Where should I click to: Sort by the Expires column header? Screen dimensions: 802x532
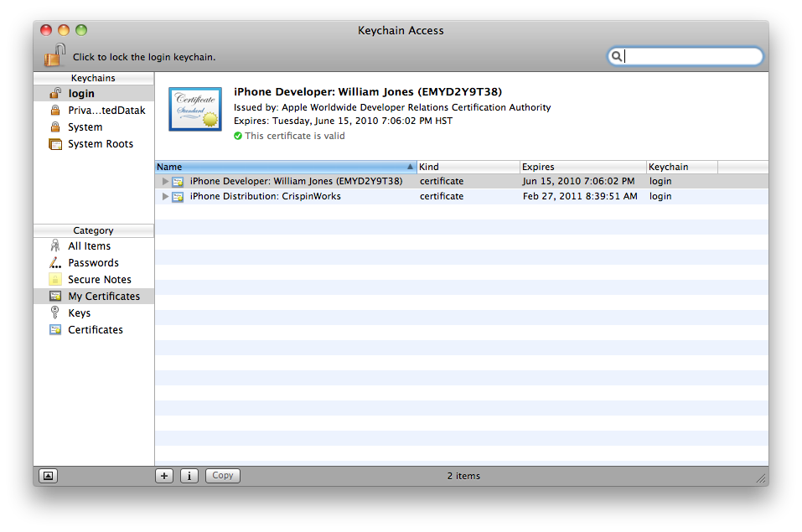tap(583, 167)
